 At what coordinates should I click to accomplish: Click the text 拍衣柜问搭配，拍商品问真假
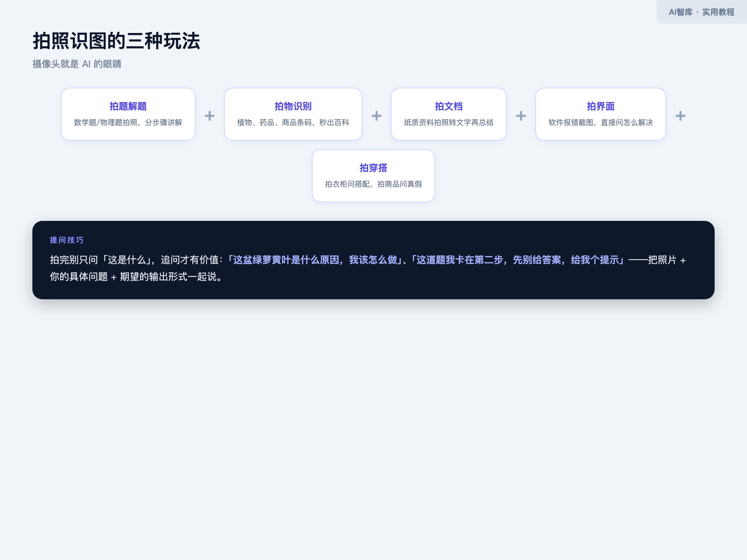(373, 184)
